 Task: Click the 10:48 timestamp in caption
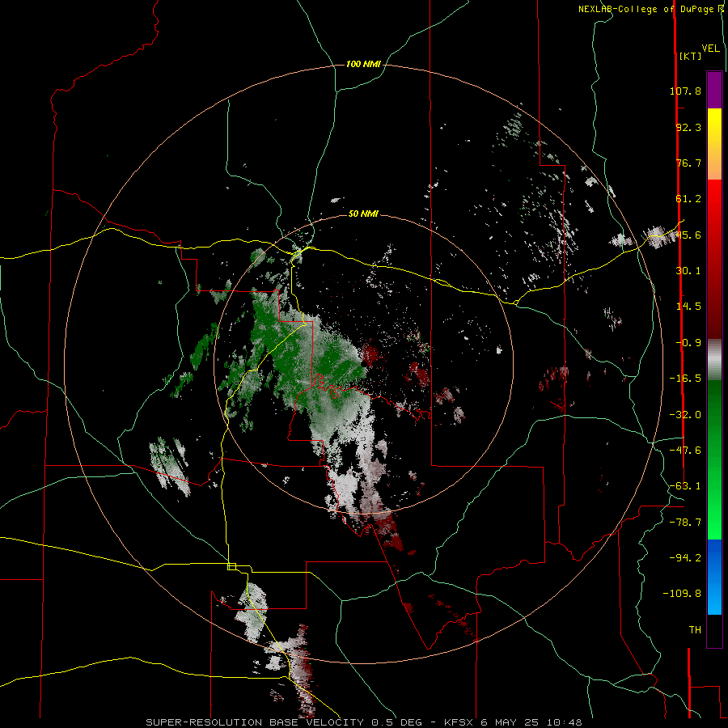click(x=564, y=722)
